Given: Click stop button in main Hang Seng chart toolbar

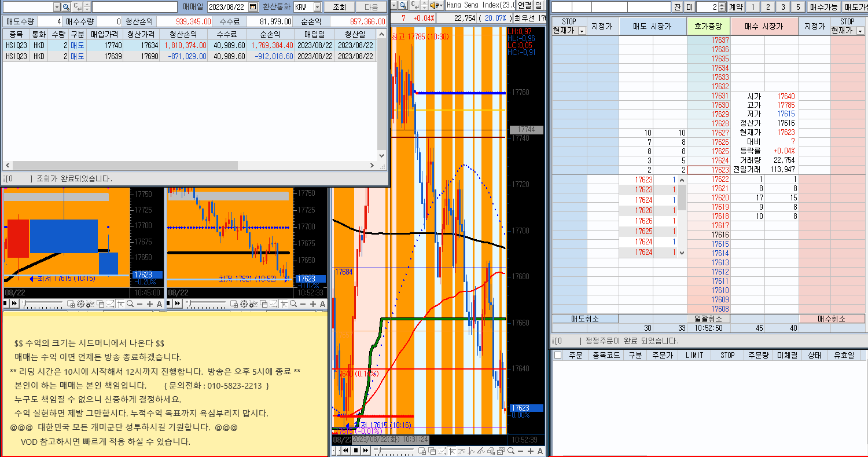Looking at the screenshot, I should click(x=356, y=450).
